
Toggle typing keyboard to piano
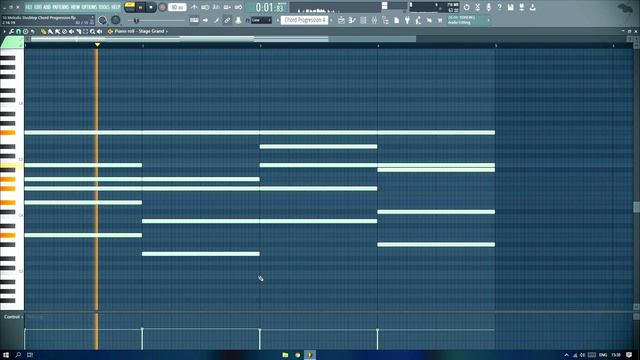pos(194,20)
